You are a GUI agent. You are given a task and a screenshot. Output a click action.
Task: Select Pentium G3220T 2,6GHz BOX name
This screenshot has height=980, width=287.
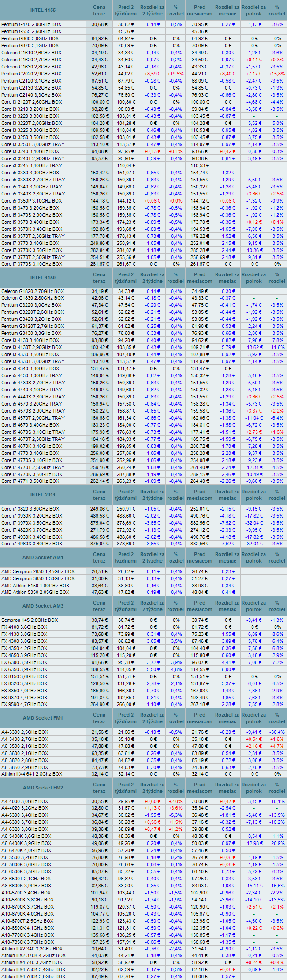click(33, 312)
